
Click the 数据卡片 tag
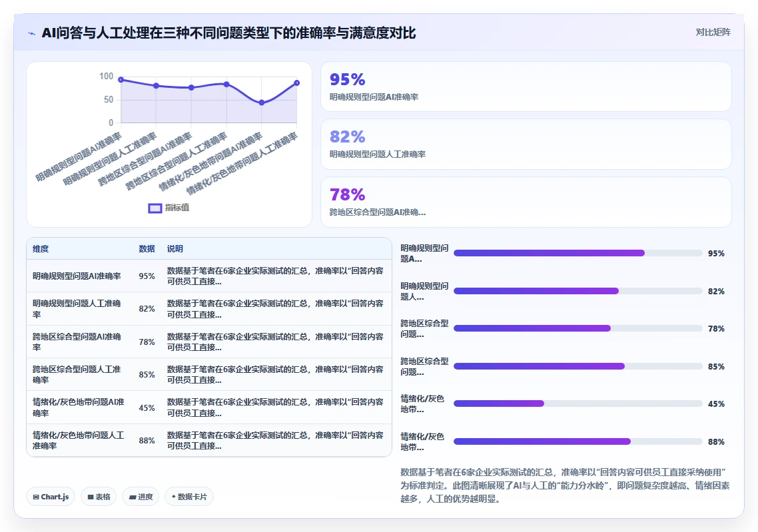click(x=189, y=497)
